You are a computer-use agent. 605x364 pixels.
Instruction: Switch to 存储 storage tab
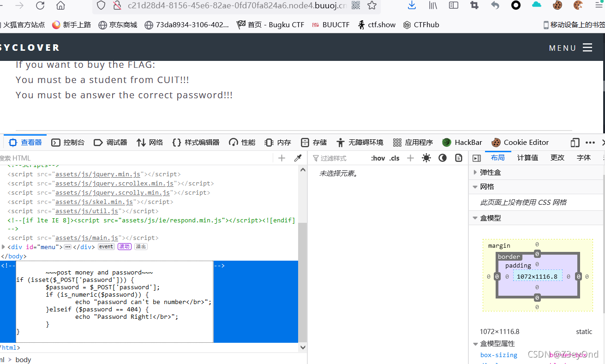(x=314, y=143)
